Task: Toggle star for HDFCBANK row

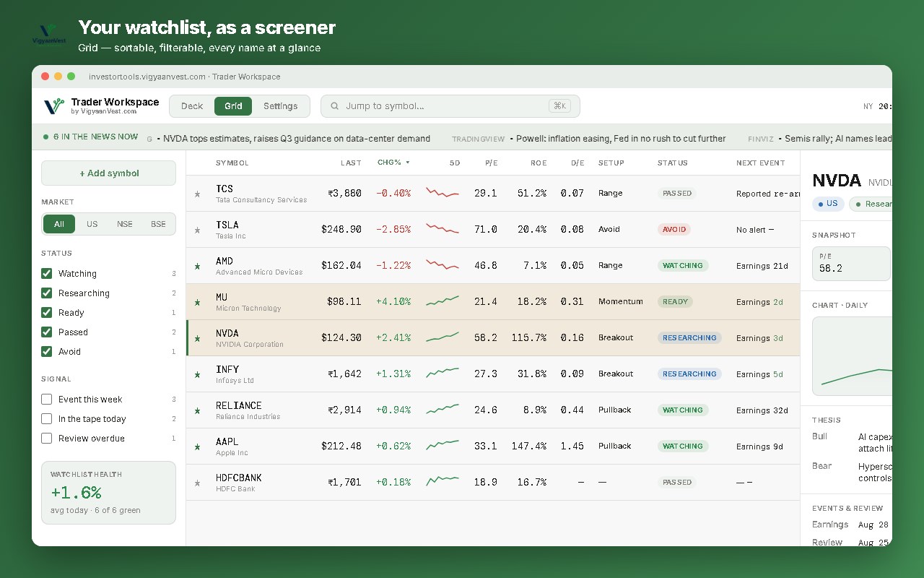Action: click(x=197, y=483)
